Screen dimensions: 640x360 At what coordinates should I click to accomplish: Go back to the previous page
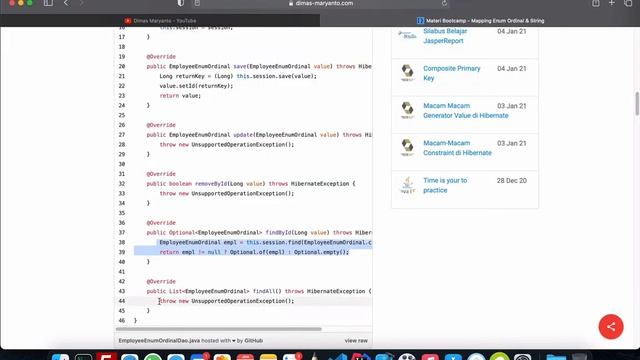[66, 3]
